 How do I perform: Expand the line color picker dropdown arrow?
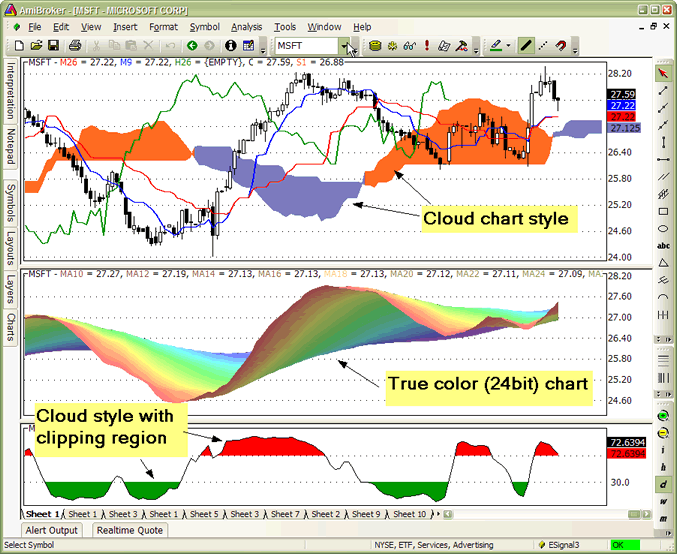coord(508,46)
